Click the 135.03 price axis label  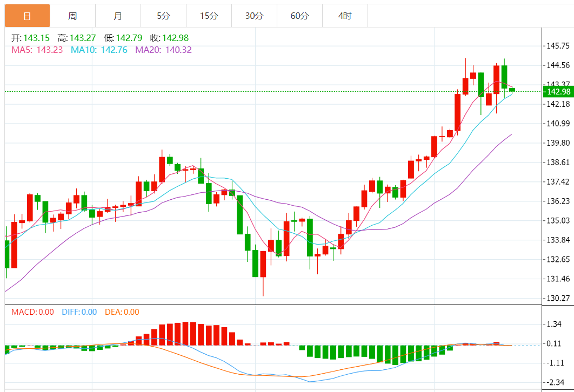tap(558, 220)
